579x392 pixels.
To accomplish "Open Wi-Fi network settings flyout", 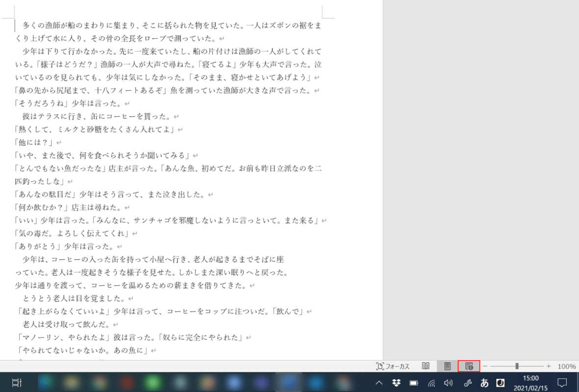I will [x=431, y=383].
